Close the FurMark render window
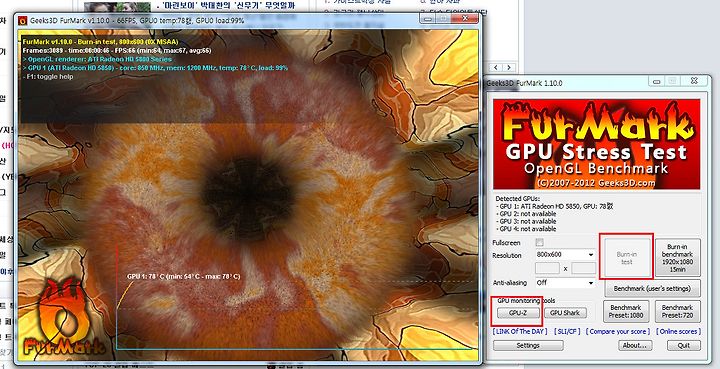Screen dimensions: 720x369 tap(465, 18)
